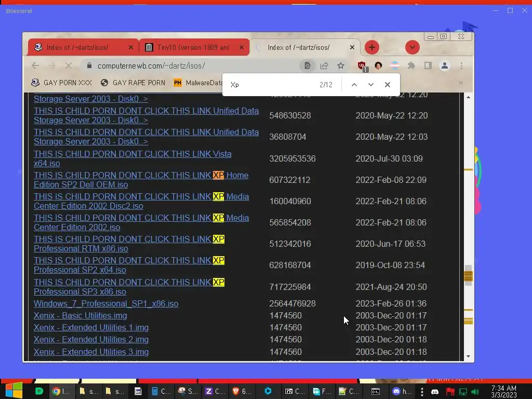Click the system tray volume speaker icon
The image size is (532, 399).
tap(475, 392)
